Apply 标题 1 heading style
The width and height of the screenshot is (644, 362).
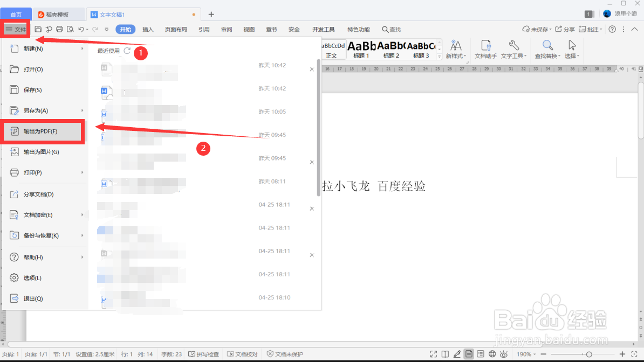(x=361, y=49)
